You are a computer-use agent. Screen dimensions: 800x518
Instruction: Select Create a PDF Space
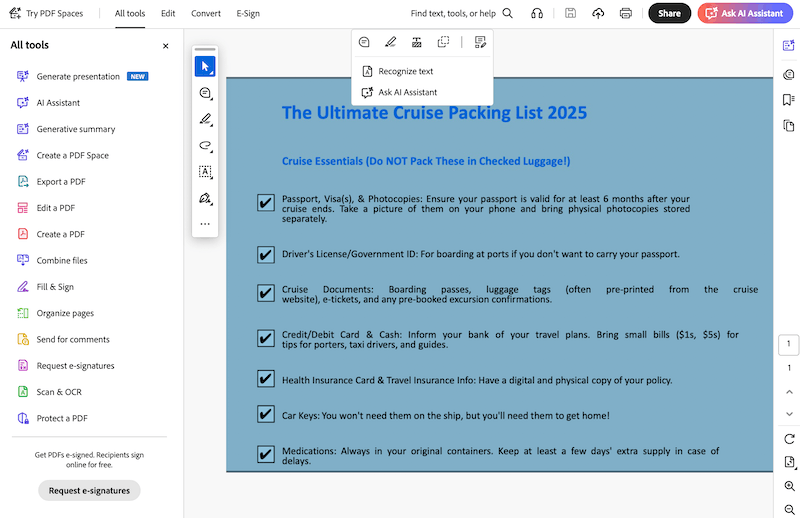tap(62, 155)
